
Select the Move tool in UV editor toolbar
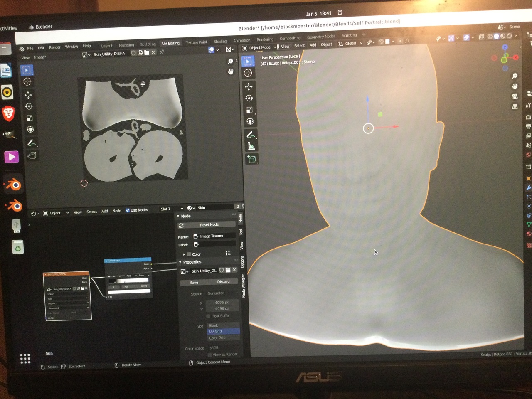(28, 95)
